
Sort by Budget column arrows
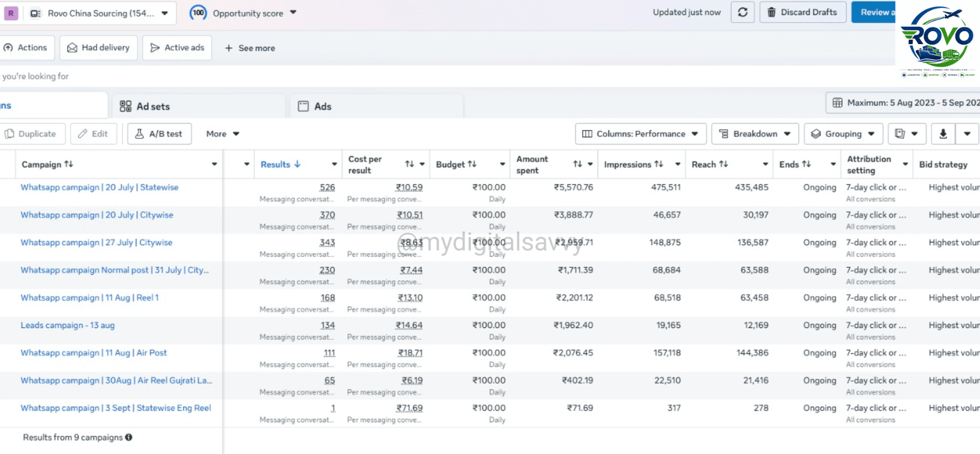(x=472, y=164)
